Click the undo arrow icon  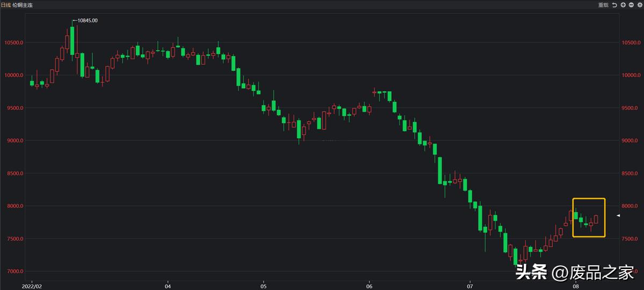[614, 5]
